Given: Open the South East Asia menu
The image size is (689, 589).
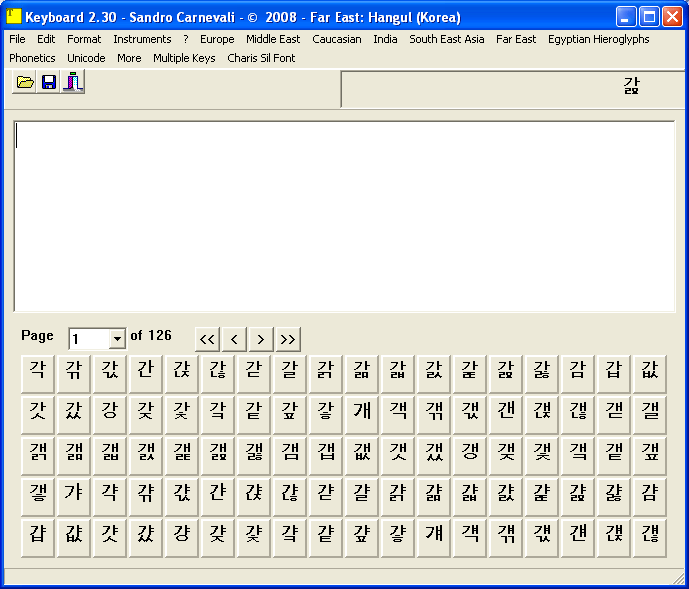Looking at the screenshot, I should pyautogui.click(x=446, y=39).
